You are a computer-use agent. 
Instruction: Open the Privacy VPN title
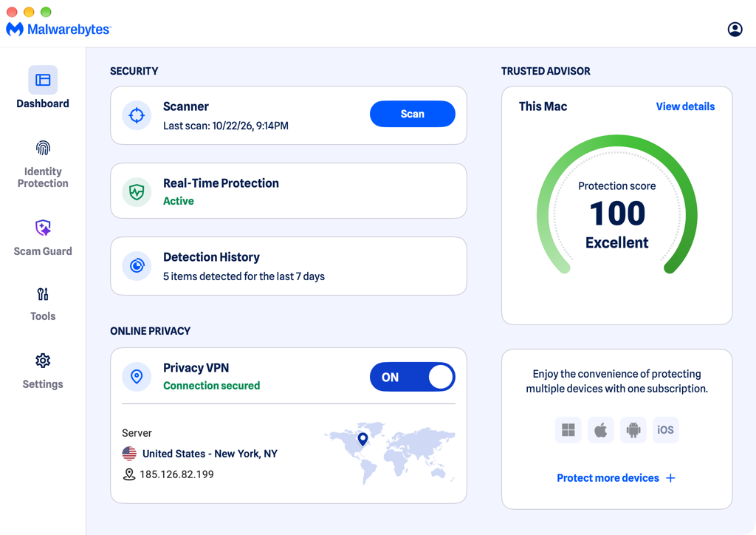[x=196, y=367]
